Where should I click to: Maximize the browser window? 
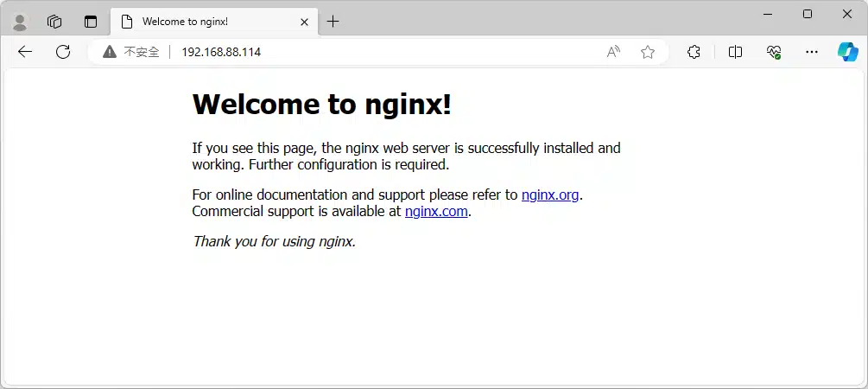click(x=808, y=15)
